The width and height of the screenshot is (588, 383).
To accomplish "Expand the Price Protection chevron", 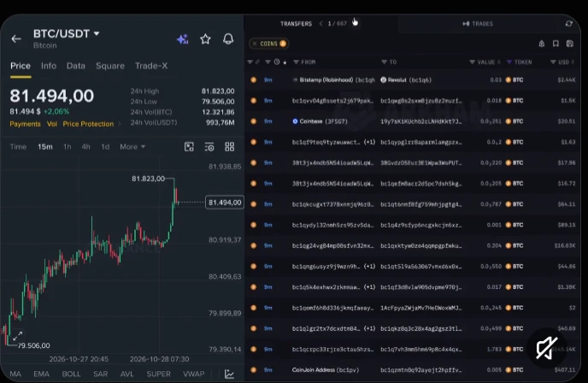I will click(120, 124).
